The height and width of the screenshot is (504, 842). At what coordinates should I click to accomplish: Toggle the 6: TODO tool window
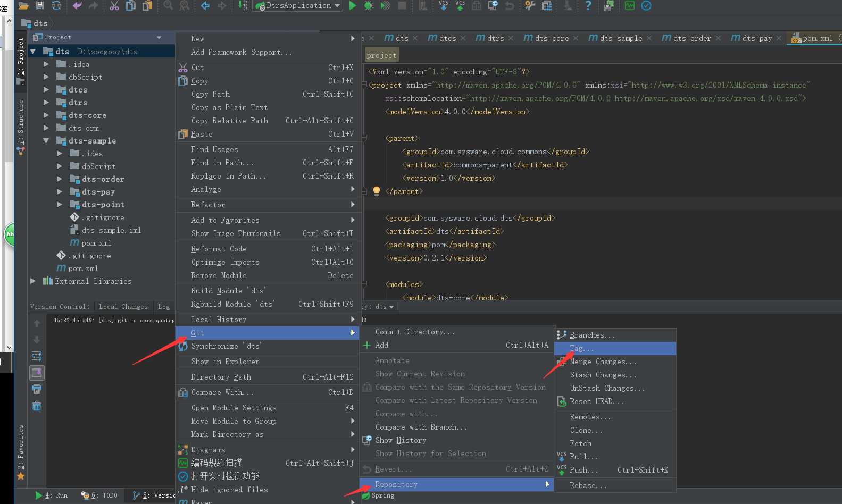coord(99,495)
